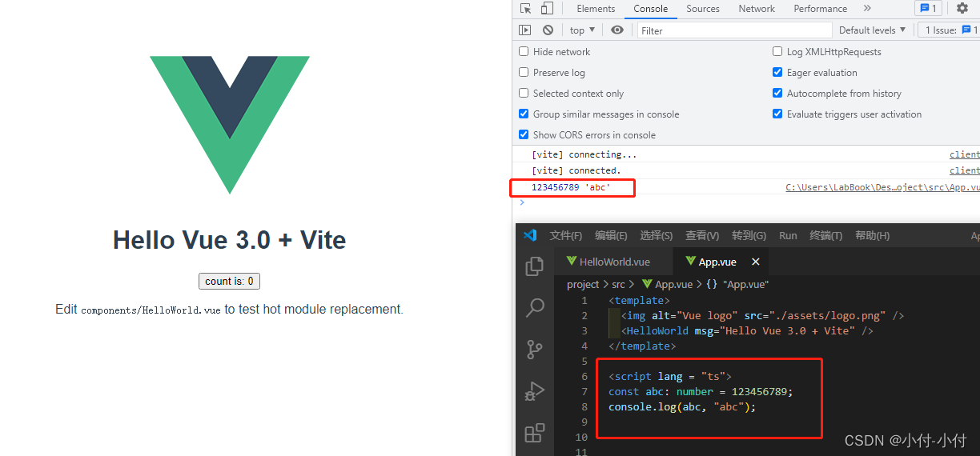Select the HelloWorld.vue editor tab
This screenshot has width=980, height=456.
pyautogui.click(x=614, y=262)
